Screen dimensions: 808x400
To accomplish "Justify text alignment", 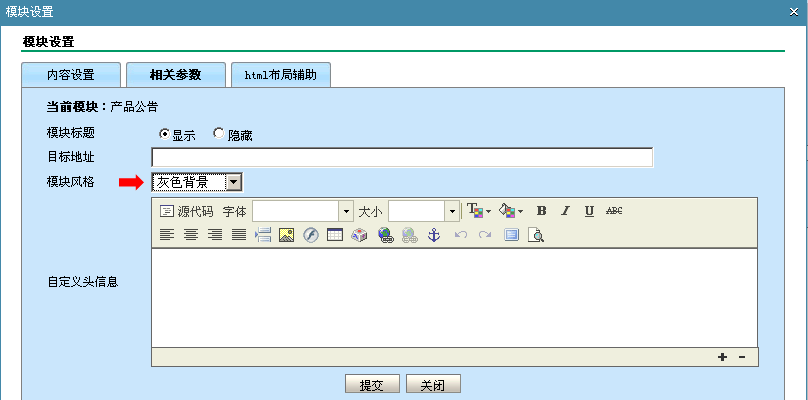I will 239,235.
